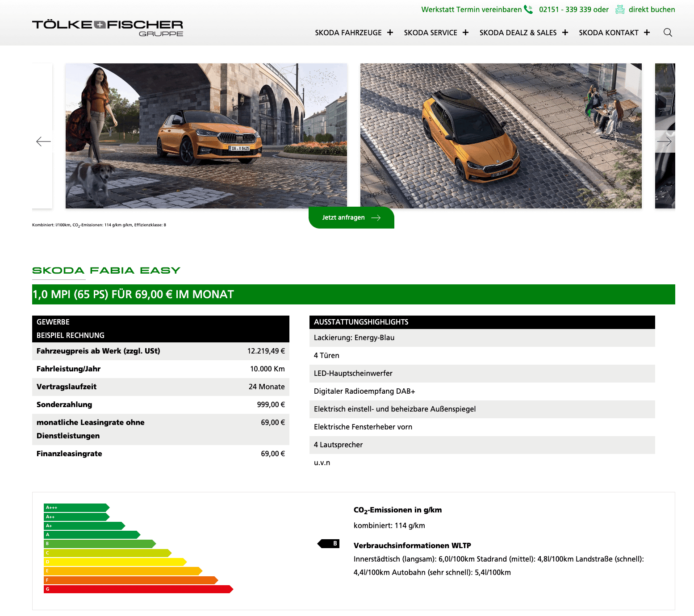Screen dimensions: 694x616
Task: Open aerial Fabia cobblestone image
Action: (501, 136)
